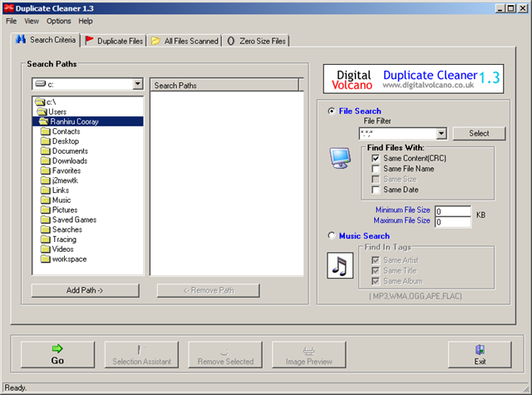Click the Searches folder icon
Viewport: 532px width, 395px height.
pos(45,230)
